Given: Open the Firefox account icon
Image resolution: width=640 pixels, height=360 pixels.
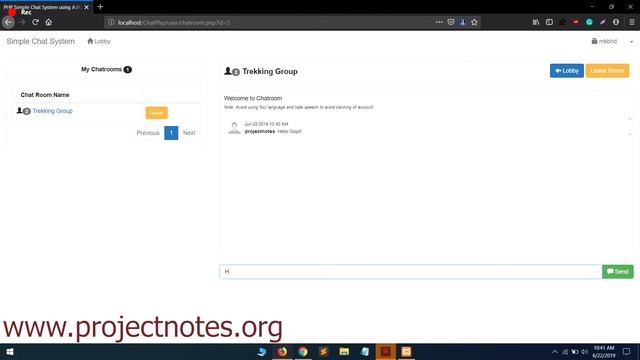Looking at the screenshot, I should pos(616,22).
